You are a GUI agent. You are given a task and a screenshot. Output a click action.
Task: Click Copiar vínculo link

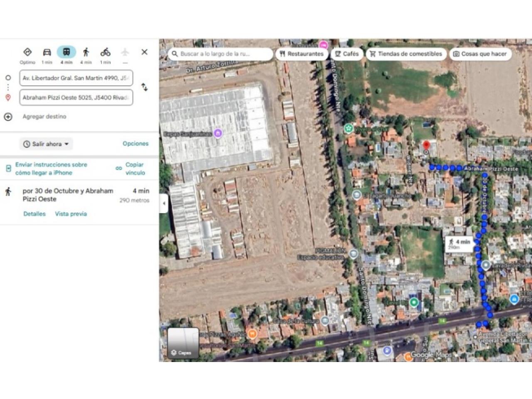tap(135, 169)
